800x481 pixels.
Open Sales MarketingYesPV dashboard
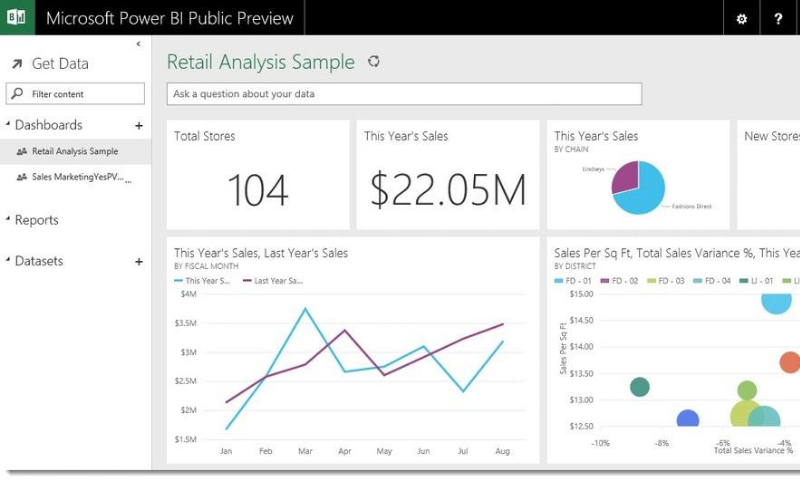(x=75, y=177)
